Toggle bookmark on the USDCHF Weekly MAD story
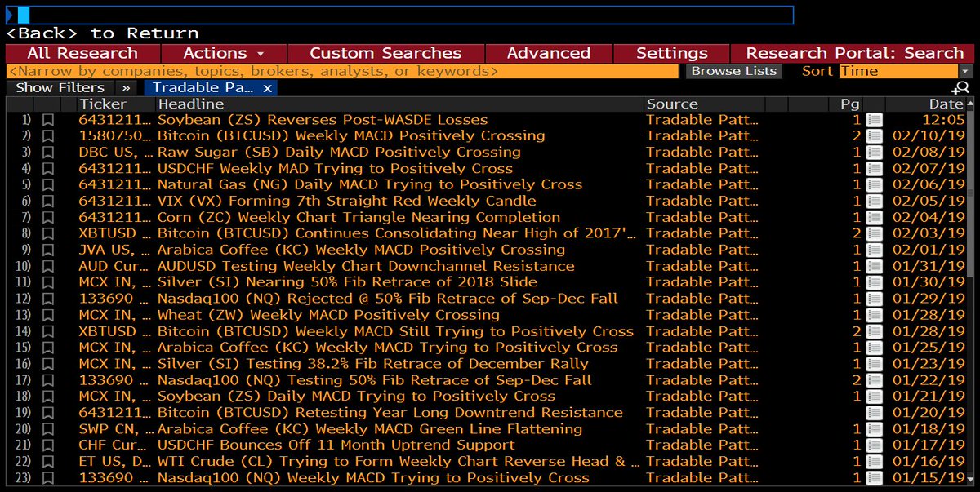 coord(47,169)
